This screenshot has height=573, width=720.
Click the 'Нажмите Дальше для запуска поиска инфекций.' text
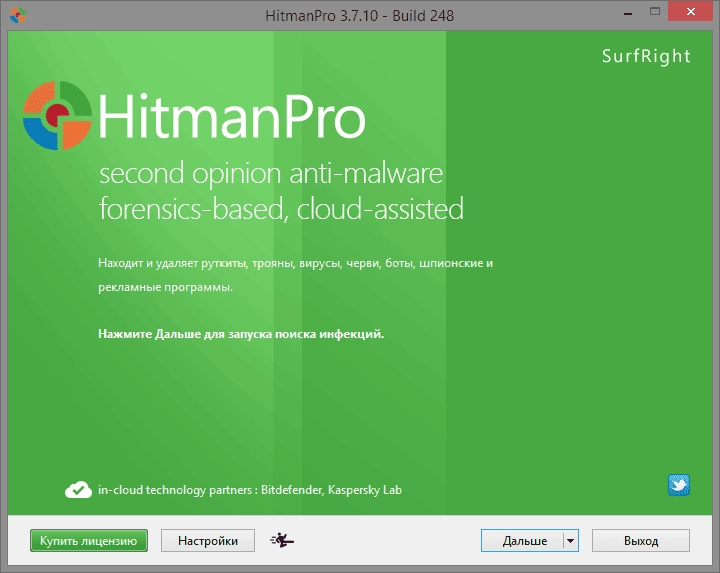click(241, 334)
